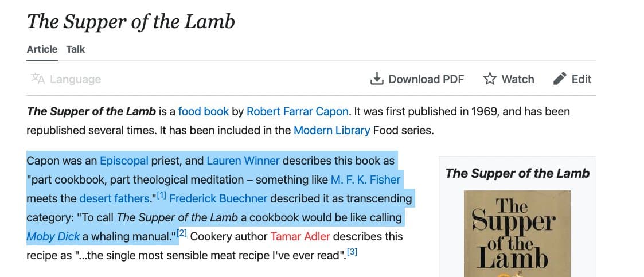Open the Article tab

click(x=42, y=49)
